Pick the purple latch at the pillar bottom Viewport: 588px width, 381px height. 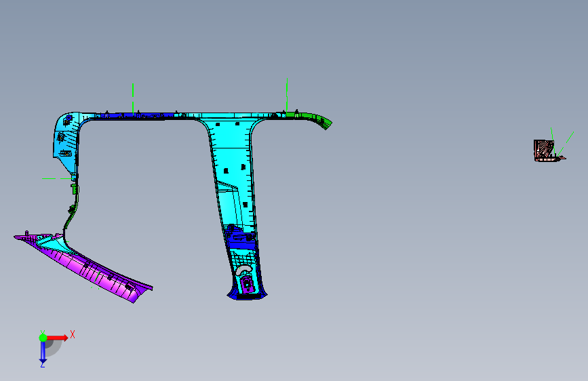pos(247,285)
